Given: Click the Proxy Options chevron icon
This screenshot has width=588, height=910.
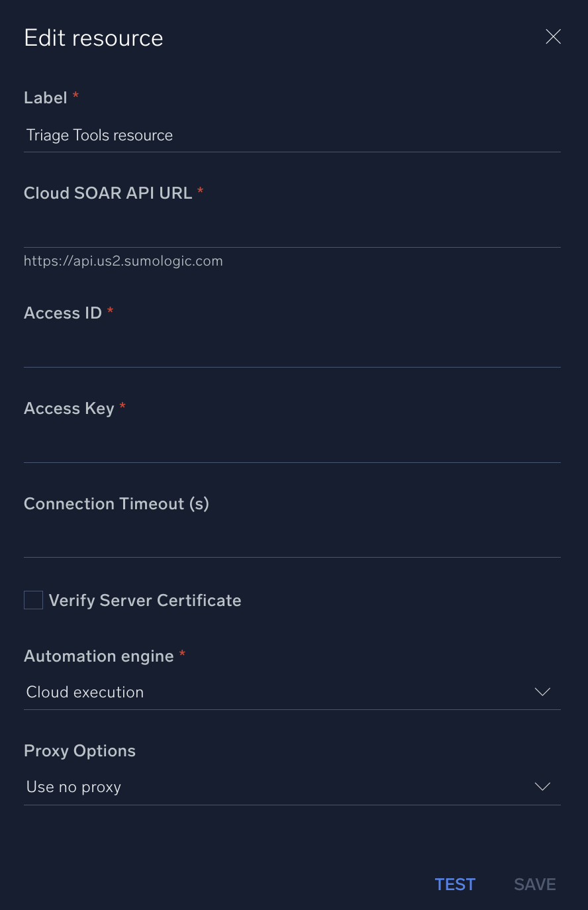Looking at the screenshot, I should coord(542,787).
